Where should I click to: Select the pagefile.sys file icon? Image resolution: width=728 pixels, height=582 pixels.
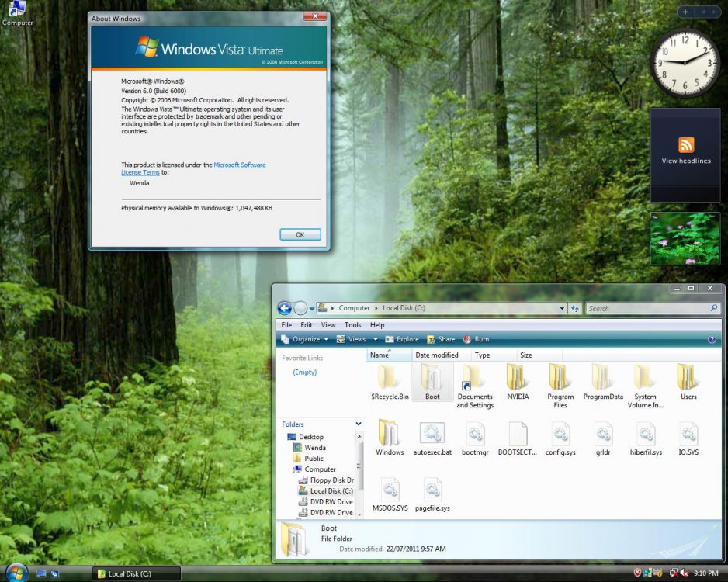pos(432,490)
